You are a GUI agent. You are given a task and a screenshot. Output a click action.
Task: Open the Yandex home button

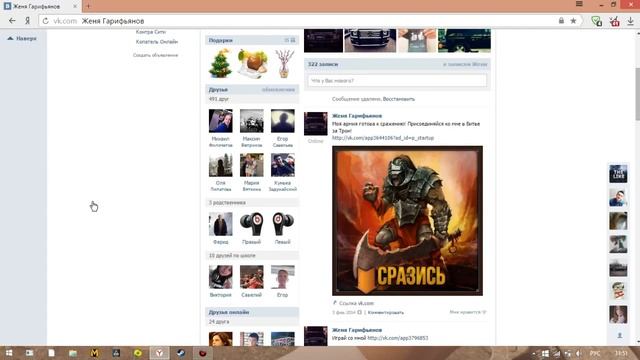tap(27, 21)
